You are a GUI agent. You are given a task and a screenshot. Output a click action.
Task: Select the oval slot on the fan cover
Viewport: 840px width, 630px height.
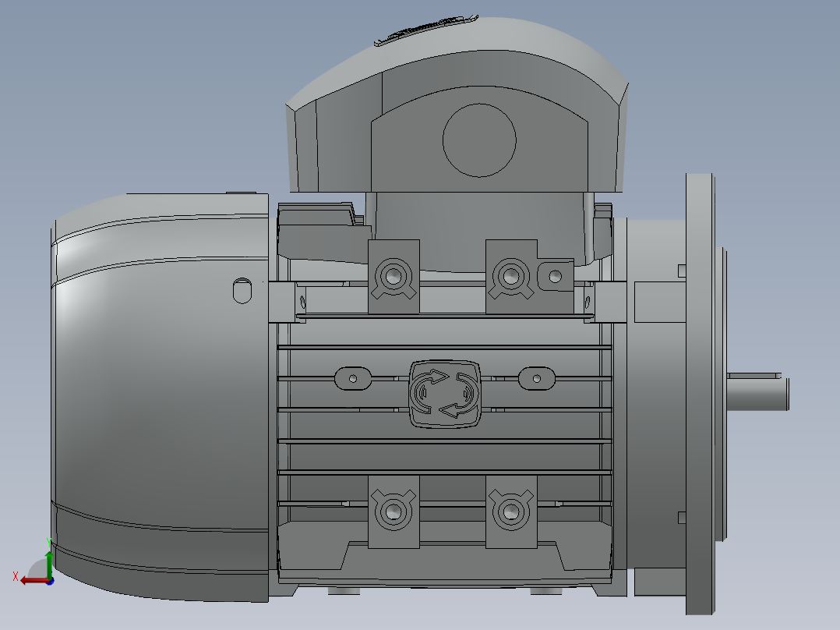[x=242, y=291]
